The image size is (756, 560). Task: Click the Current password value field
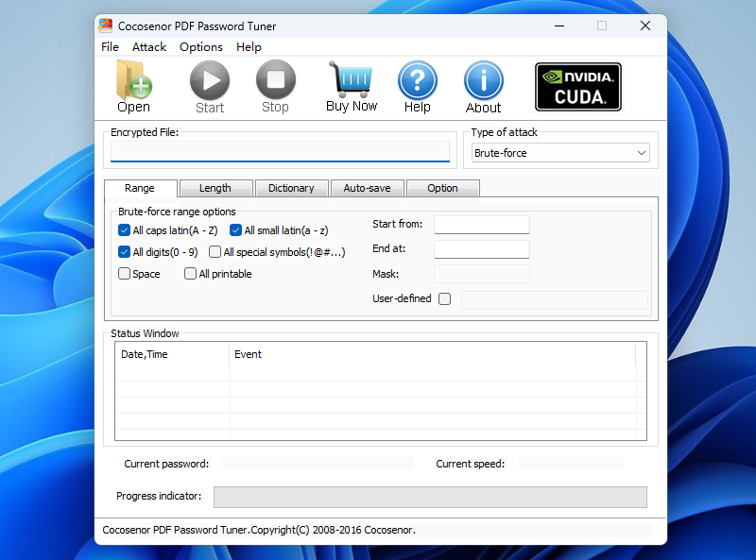318,464
